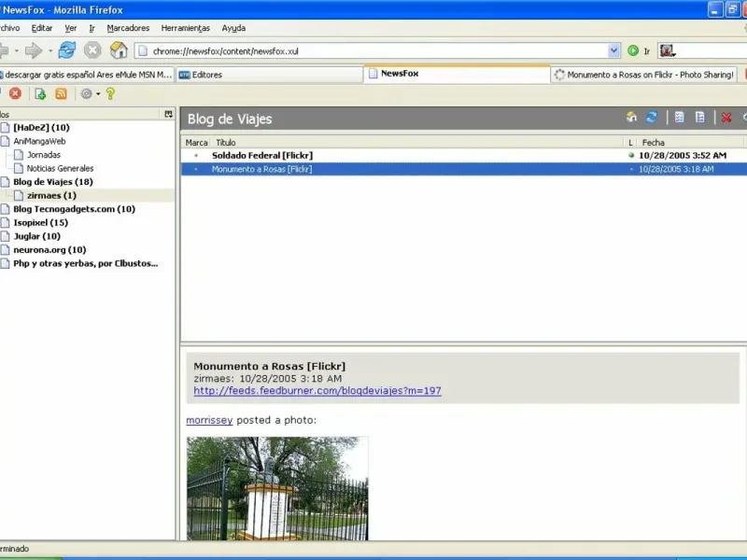The image size is (747, 560).
Task: Select the Noticias Generales subfolder
Action: click(x=60, y=169)
